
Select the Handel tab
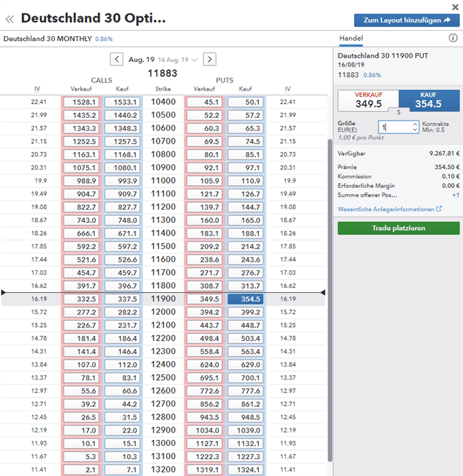[x=351, y=38]
